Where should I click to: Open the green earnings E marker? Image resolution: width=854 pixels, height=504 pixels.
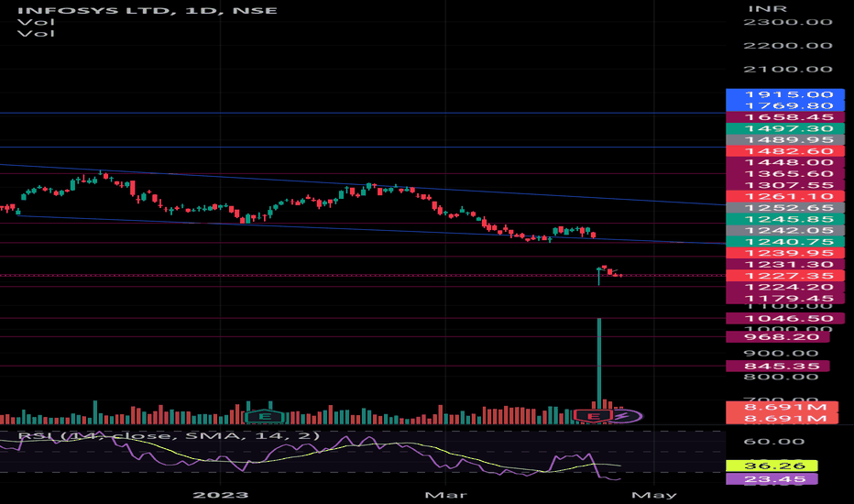click(265, 417)
